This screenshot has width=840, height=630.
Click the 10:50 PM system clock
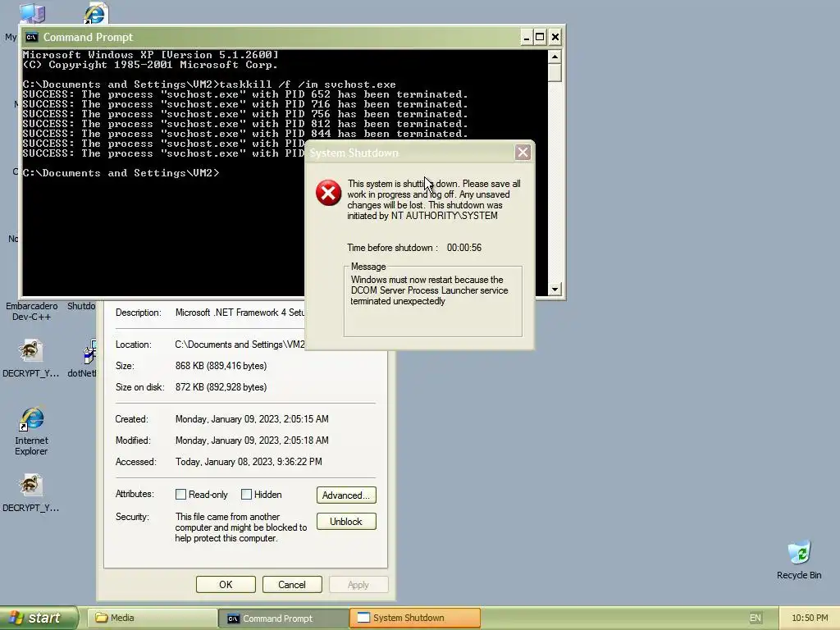pyautogui.click(x=810, y=618)
